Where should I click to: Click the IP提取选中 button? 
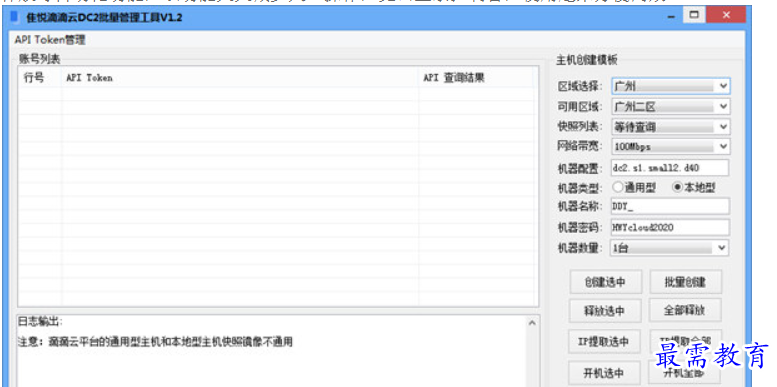click(x=605, y=341)
